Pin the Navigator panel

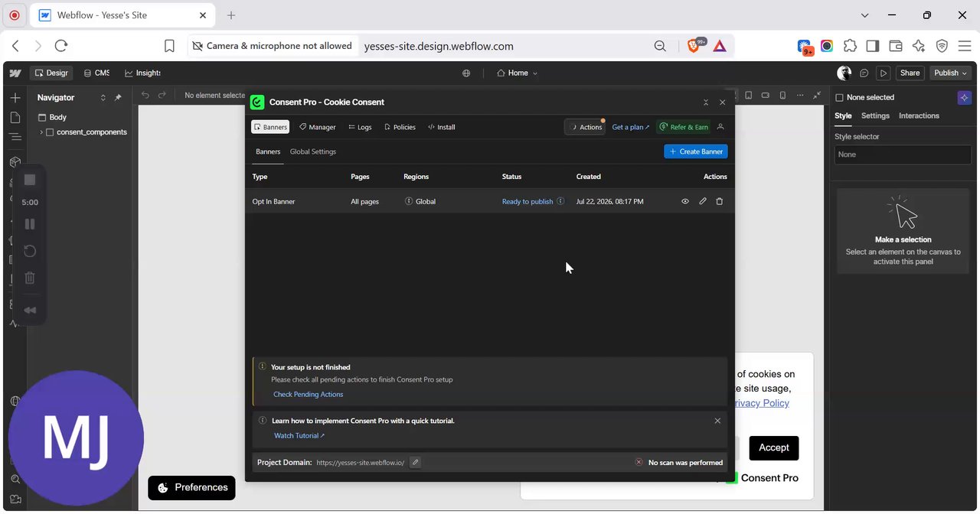118,98
